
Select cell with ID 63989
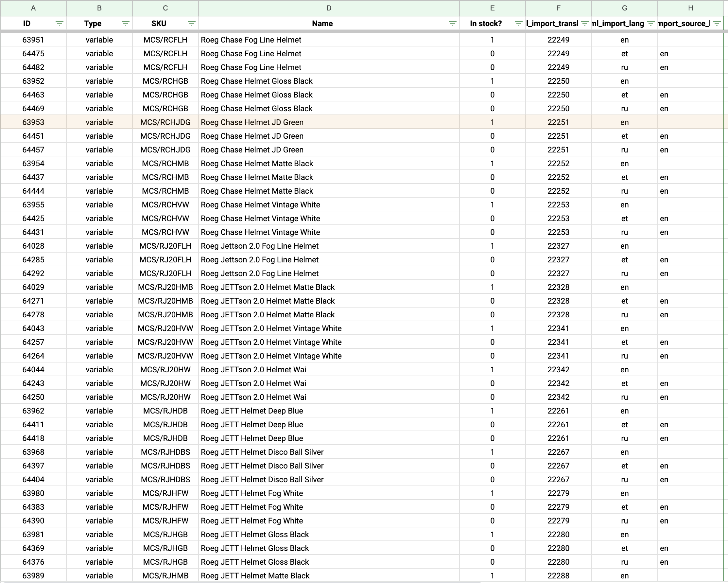point(33,575)
